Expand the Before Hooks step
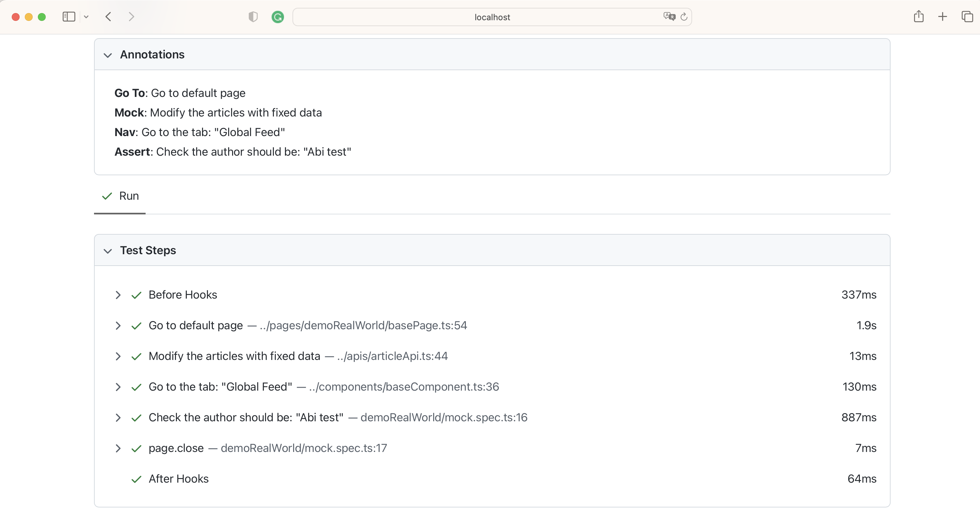The image size is (980, 528). 118,295
